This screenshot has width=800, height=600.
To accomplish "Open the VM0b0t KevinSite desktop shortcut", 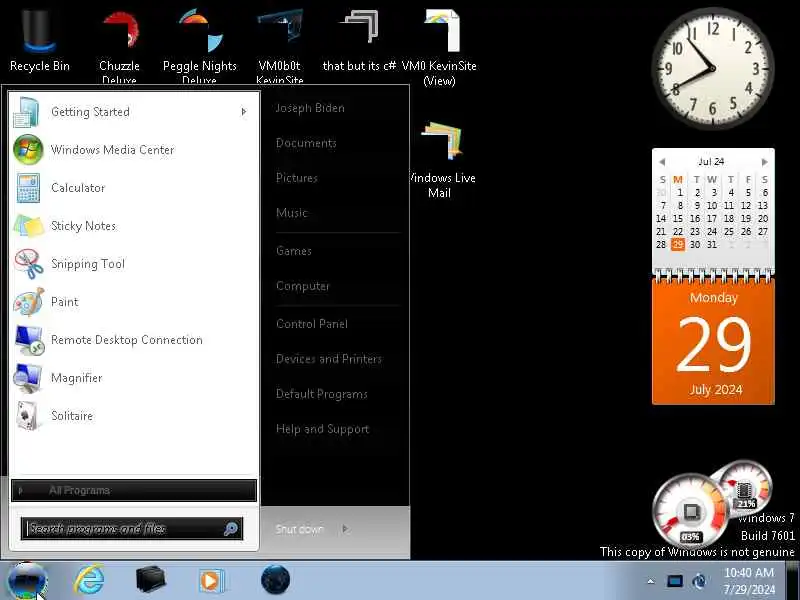I will (x=280, y=47).
